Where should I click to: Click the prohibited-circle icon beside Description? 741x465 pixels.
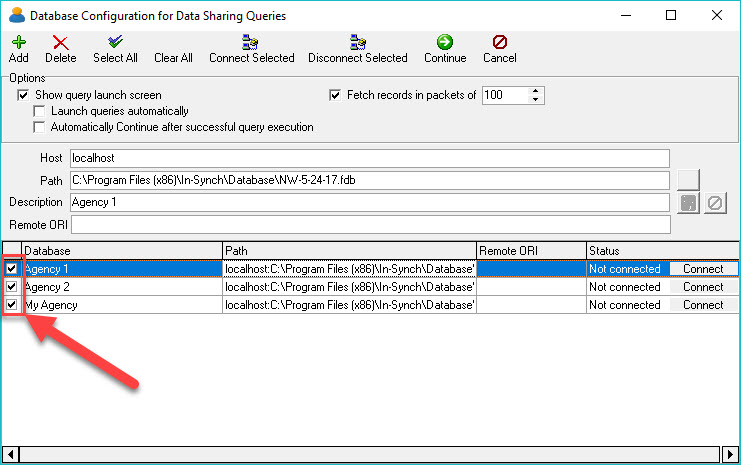click(715, 203)
